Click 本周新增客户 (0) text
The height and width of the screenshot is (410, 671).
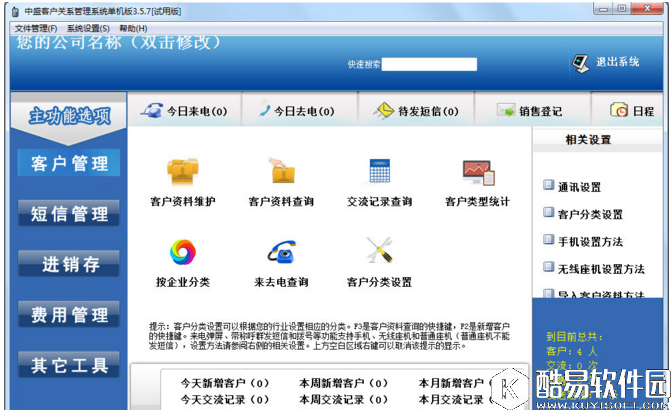click(x=344, y=383)
